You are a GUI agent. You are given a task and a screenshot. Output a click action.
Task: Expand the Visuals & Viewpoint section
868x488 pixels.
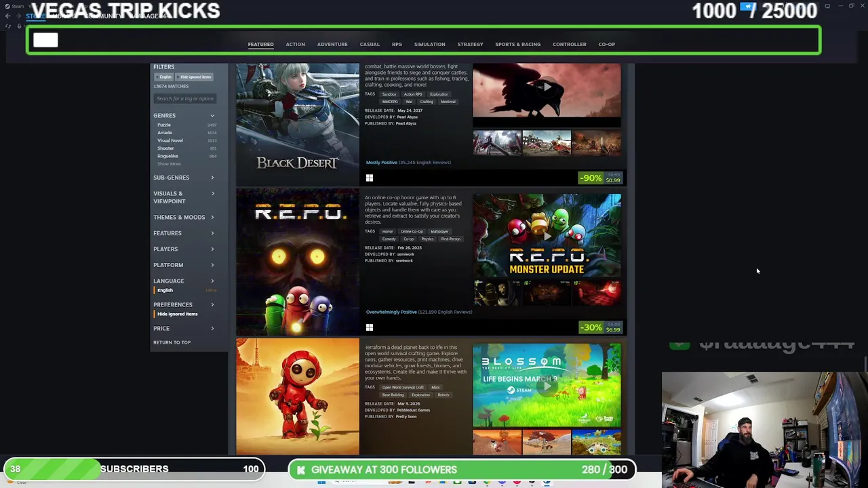point(184,197)
